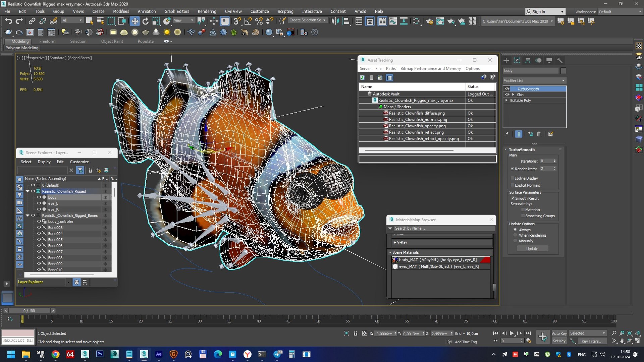Viewport: 644px width, 362px height.
Task: Toggle Smooth Result checkbox
Action: click(513, 198)
